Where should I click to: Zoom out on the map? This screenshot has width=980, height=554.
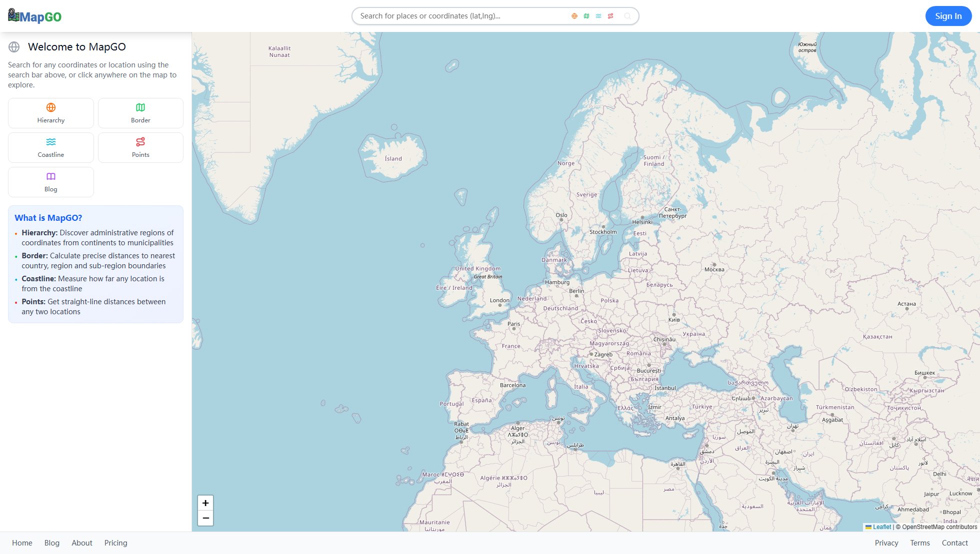(205, 518)
